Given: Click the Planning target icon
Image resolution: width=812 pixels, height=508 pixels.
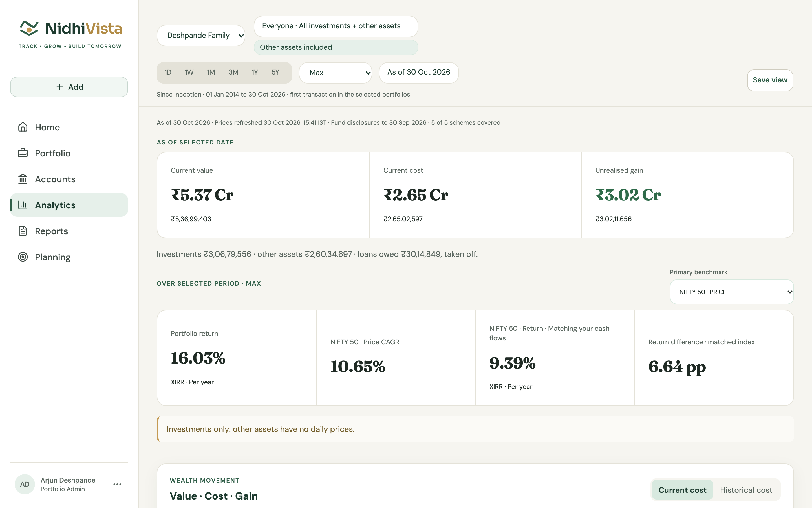Looking at the screenshot, I should (x=23, y=257).
